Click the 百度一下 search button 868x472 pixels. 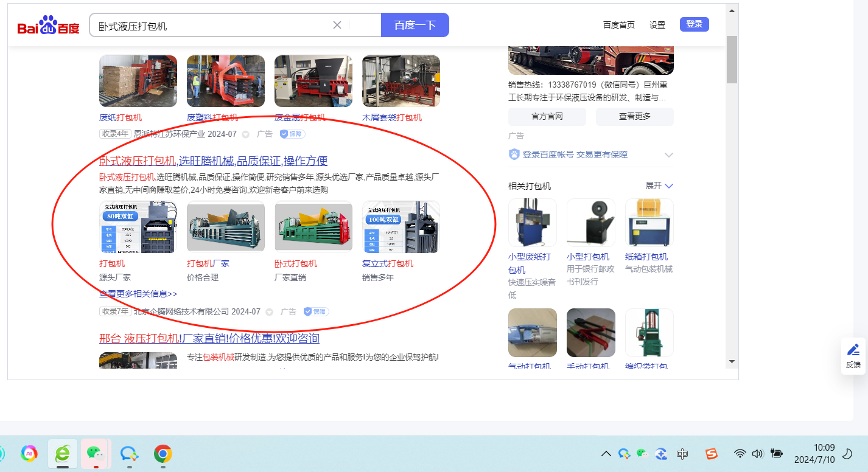click(x=415, y=25)
